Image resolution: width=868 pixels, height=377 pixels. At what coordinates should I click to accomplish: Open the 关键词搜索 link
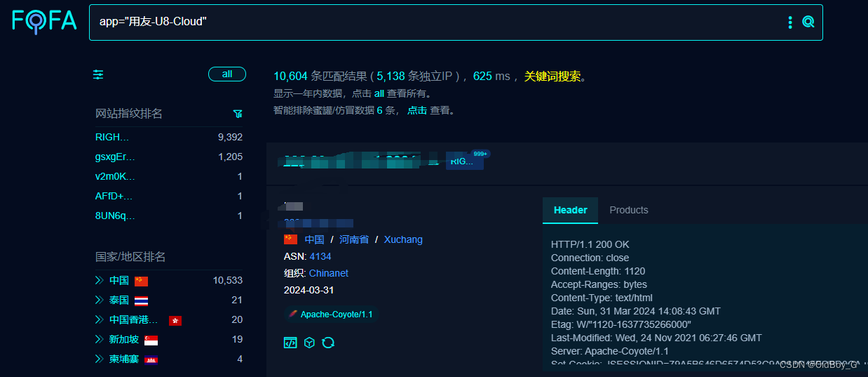tap(552, 76)
